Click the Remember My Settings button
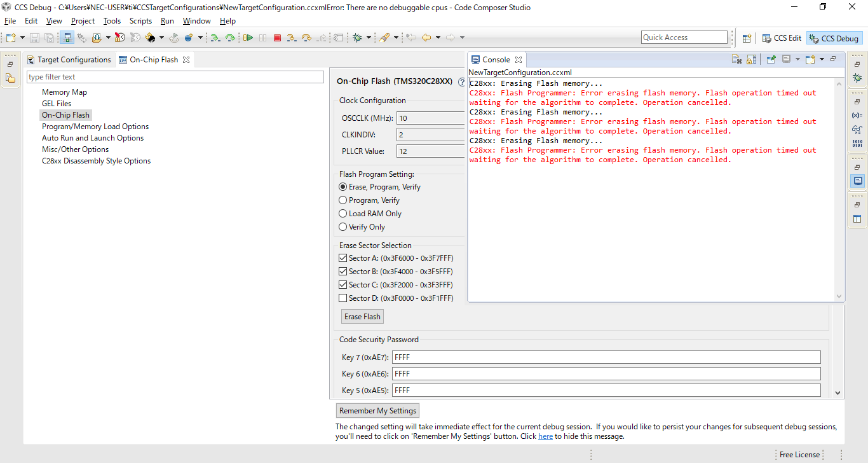868x463 pixels. (378, 411)
